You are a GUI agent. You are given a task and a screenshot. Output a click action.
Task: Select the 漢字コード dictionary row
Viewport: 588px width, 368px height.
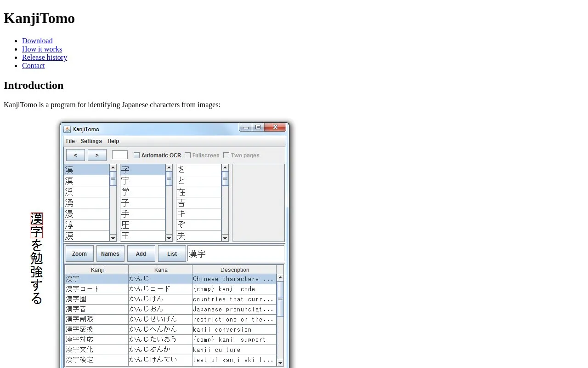[170, 289]
